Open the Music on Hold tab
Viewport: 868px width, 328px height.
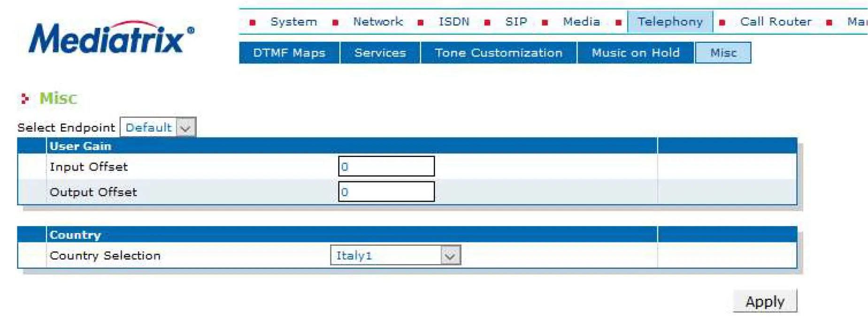click(x=635, y=53)
